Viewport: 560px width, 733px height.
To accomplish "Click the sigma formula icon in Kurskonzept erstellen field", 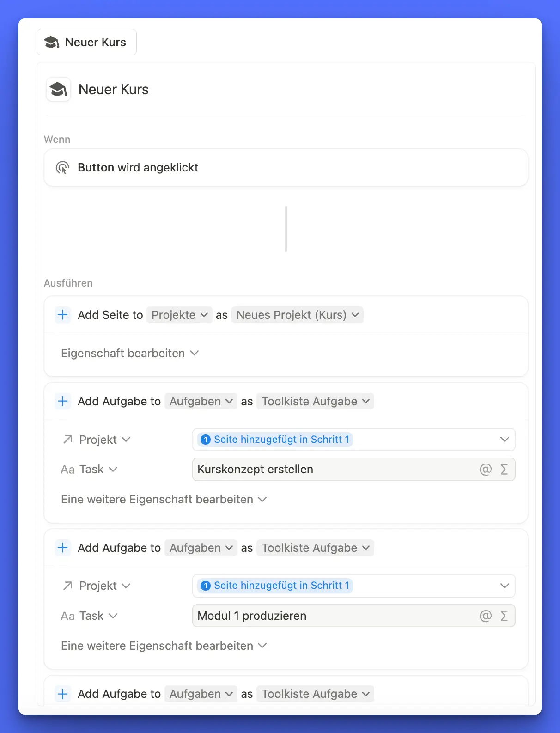I will tap(504, 470).
